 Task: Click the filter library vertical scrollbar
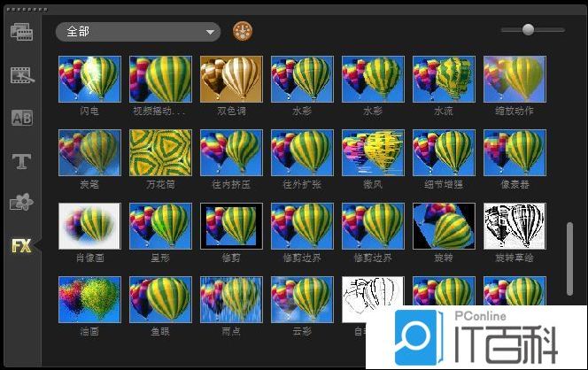pos(569,258)
